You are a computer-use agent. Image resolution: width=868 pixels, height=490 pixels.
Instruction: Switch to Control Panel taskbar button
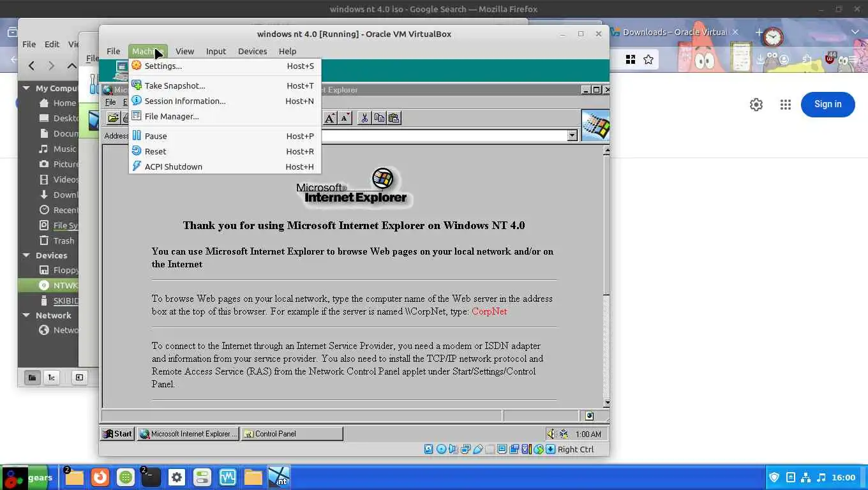[292, 434]
